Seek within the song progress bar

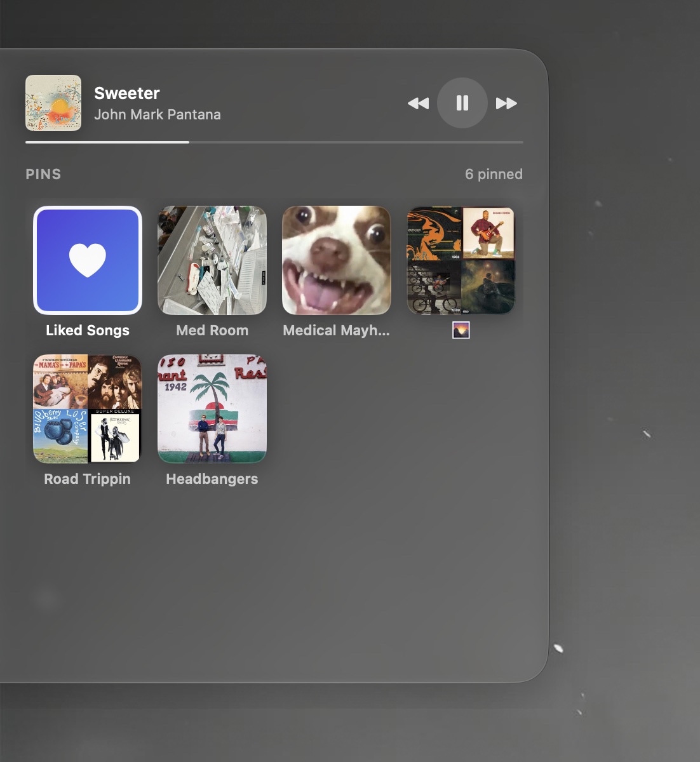(x=274, y=142)
